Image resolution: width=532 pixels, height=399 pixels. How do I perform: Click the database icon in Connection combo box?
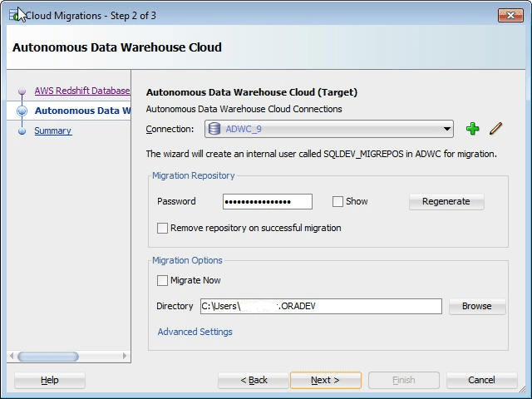(x=214, y=129)
